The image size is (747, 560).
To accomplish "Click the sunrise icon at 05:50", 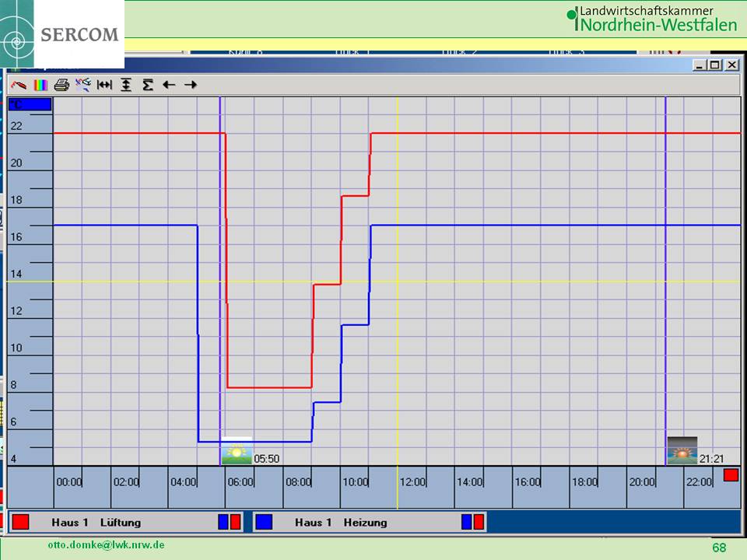I will [x=237, y=454].
